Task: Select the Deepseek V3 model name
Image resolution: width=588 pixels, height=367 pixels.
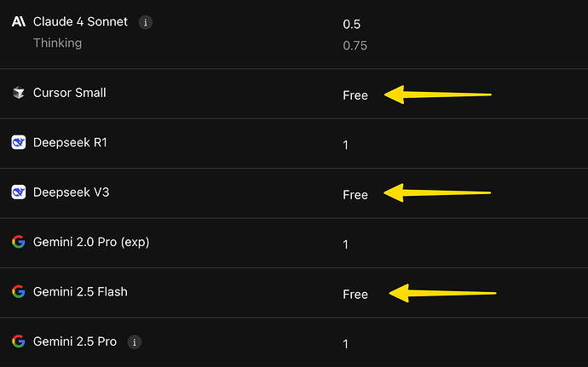Action: coord(72,192)
